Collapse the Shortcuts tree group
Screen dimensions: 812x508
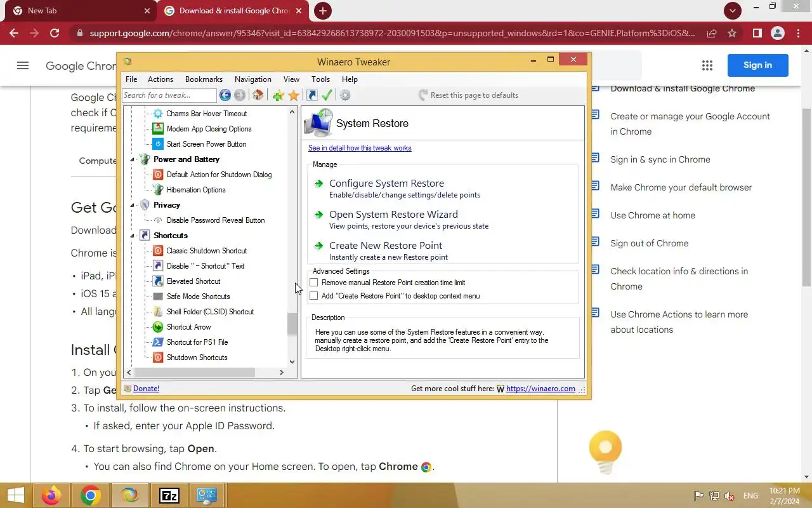[133, 236]
